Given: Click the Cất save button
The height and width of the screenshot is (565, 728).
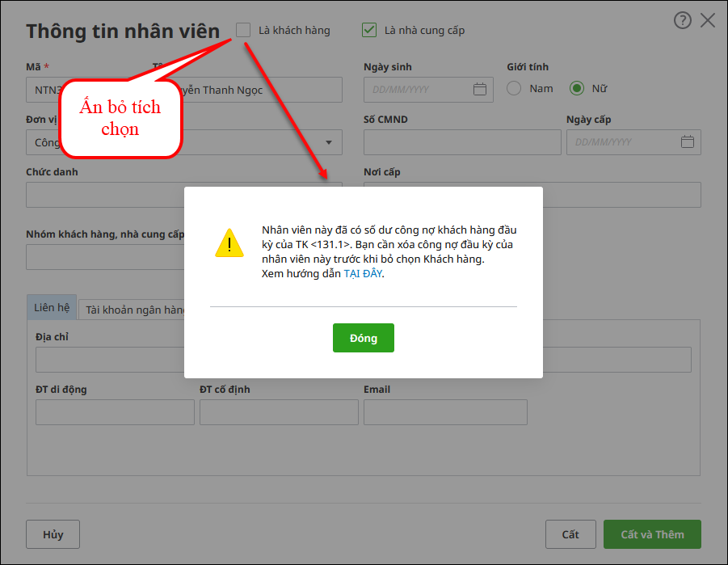Looking at the screenshot, I should point(570,534).
